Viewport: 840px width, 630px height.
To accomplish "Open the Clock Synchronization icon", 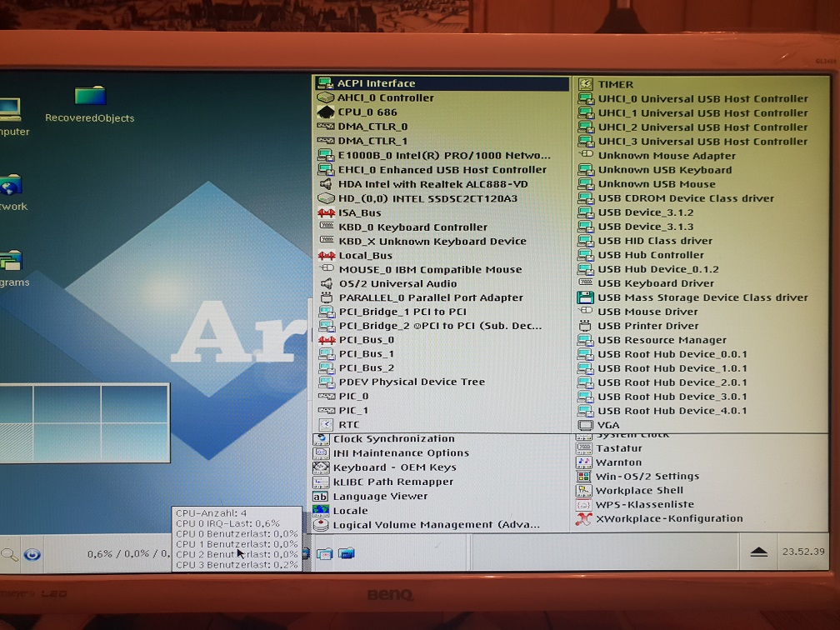I will point(320,438).
